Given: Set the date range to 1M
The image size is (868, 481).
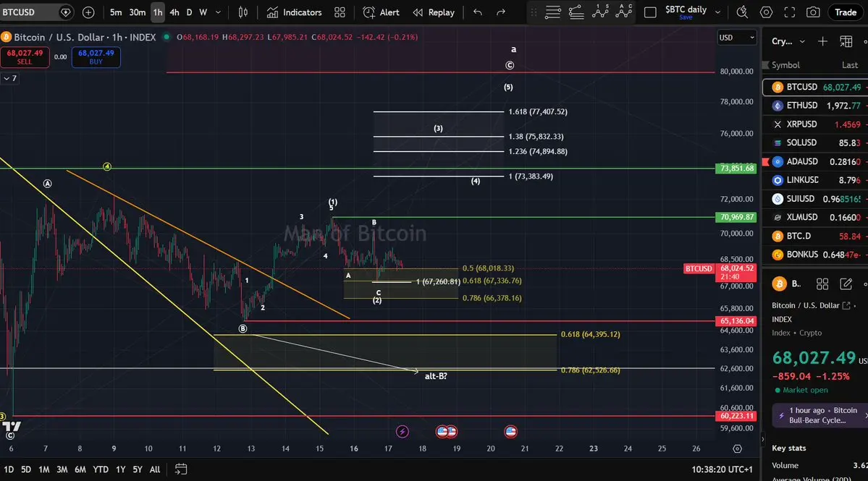Looking at the screenshot, I should [x=43, y=469].
